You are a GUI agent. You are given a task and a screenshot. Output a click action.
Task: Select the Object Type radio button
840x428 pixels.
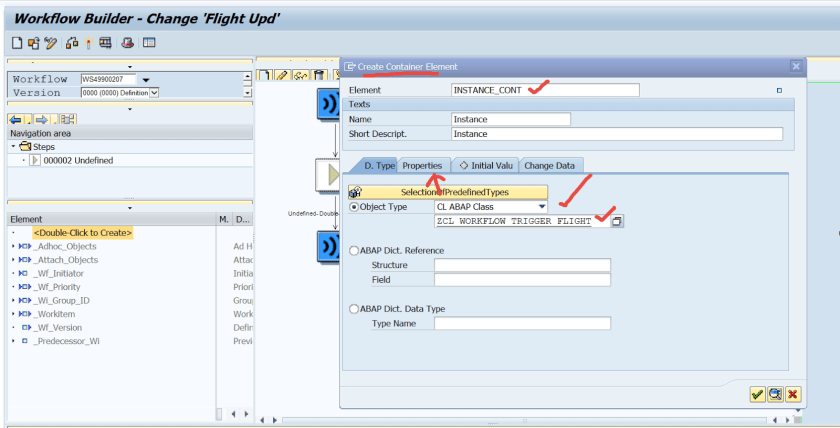point(354,207)
